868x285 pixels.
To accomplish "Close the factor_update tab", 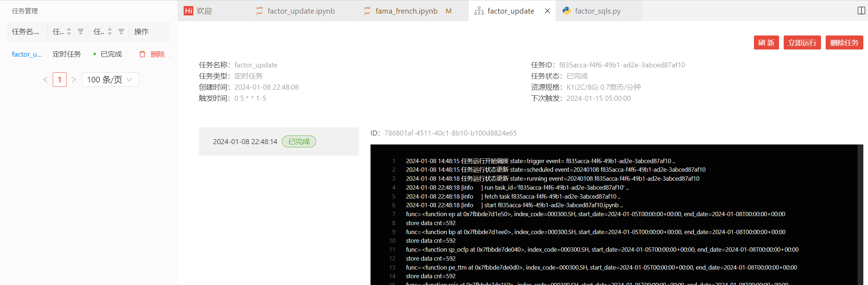I will tap(547, 11).
